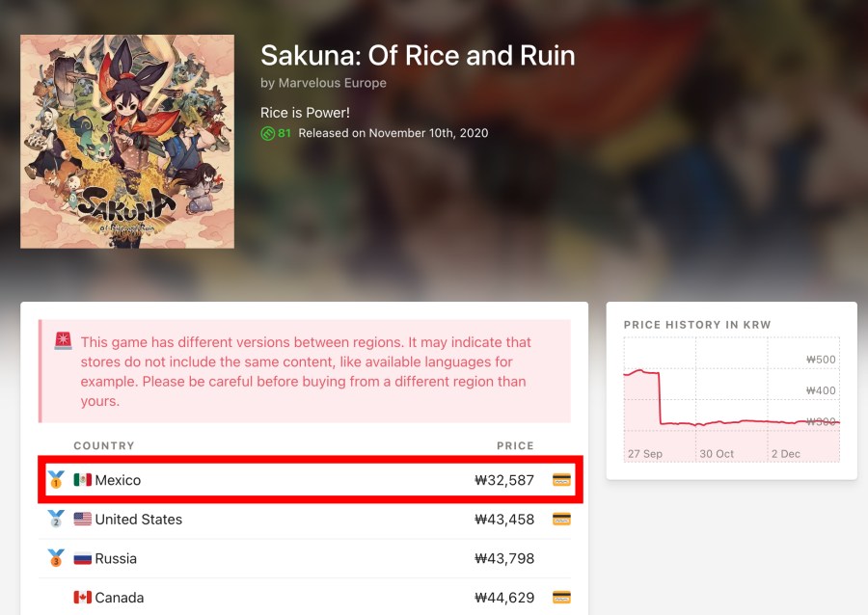Click the 30 Oct marker on price chart
This screenshot has height=615, width=868.
coord(717,453)
